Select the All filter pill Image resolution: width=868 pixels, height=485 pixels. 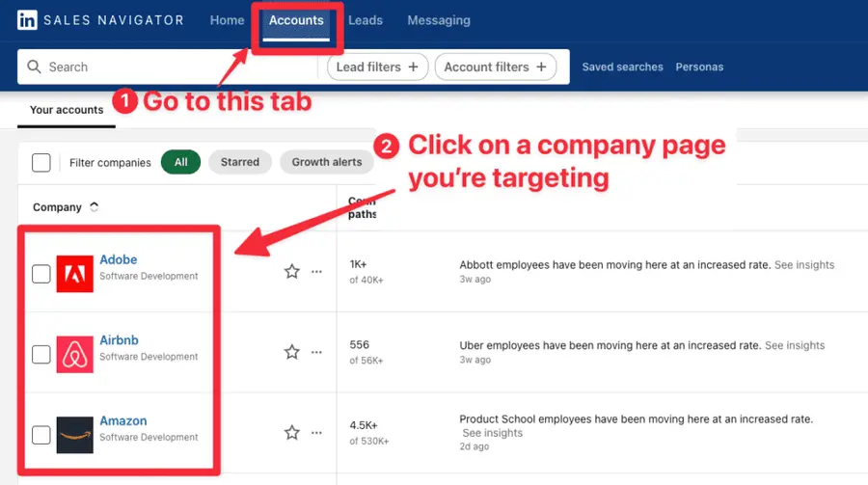[x=181, y=162]
